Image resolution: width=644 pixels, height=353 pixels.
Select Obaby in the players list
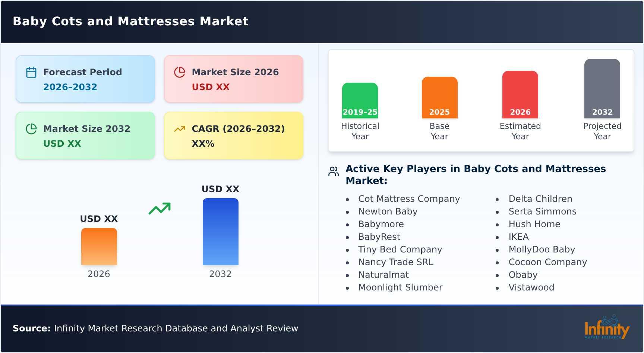coord(523,275)
